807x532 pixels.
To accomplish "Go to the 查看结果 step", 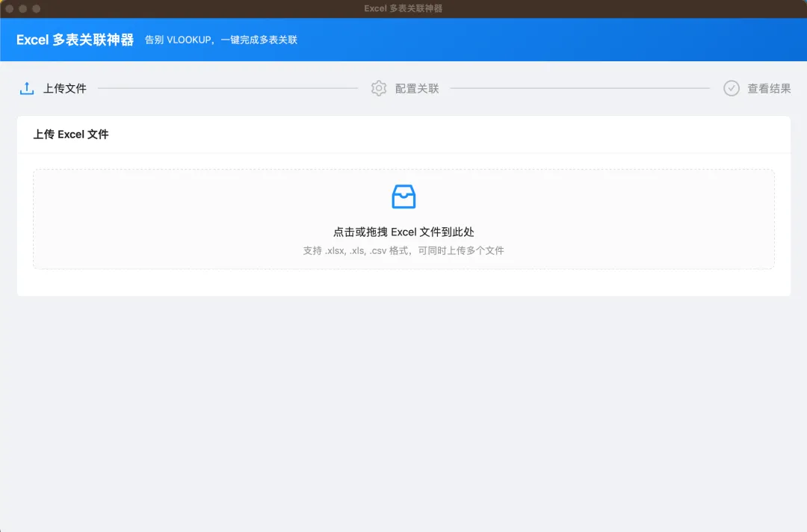I will pos(769,88).
